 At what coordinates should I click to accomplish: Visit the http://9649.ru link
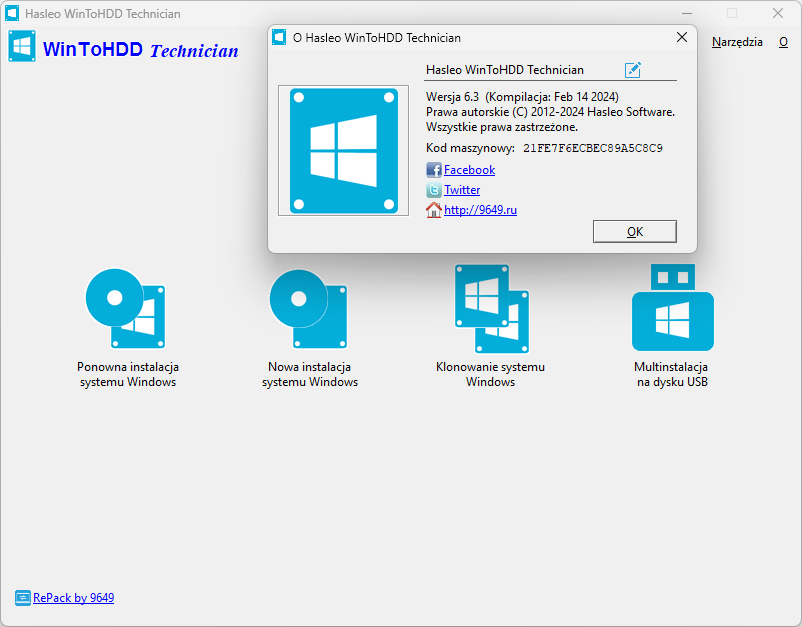coord(480,210)
